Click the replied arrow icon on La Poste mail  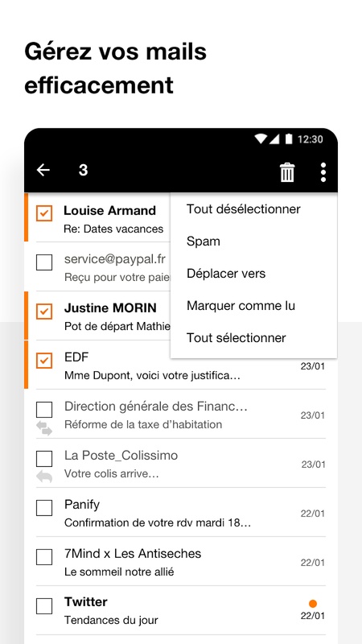tap(44, 477)
